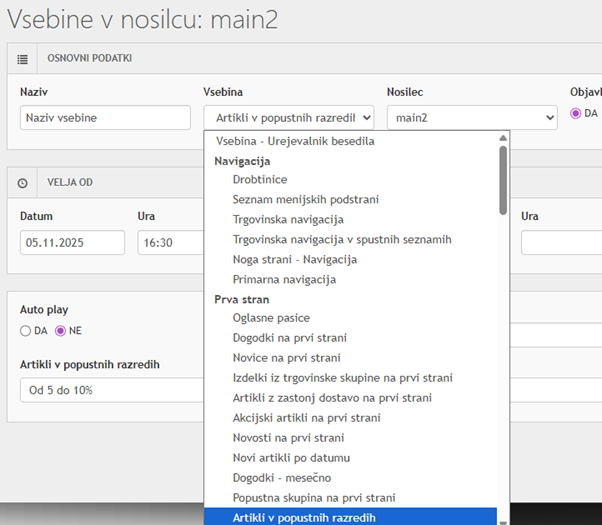602x525 pixels.
Task: Expand the Nosilec dropdown showing main2
Action: click(x=472, y=117)
